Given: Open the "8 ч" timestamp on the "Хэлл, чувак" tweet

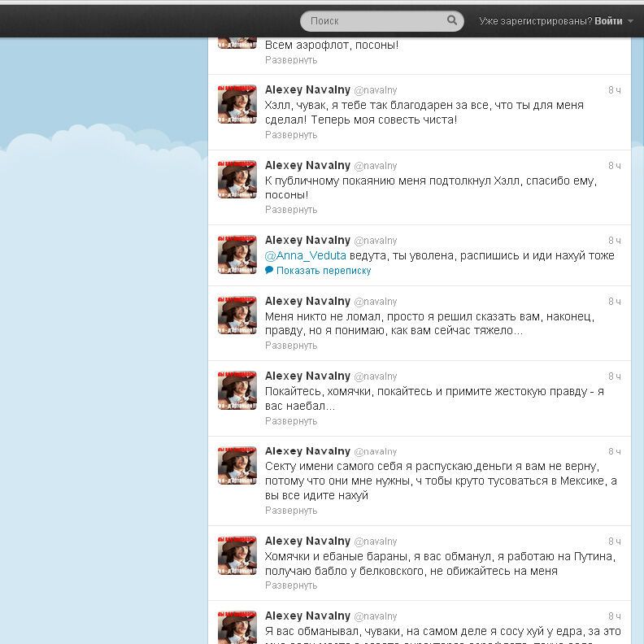Looking at the screenshot, I should pos(614,90).
